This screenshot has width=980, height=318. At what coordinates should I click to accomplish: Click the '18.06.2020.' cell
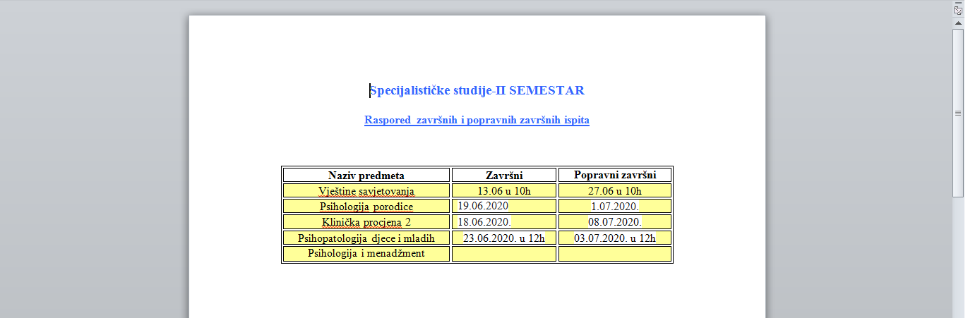tap(504, 222)
